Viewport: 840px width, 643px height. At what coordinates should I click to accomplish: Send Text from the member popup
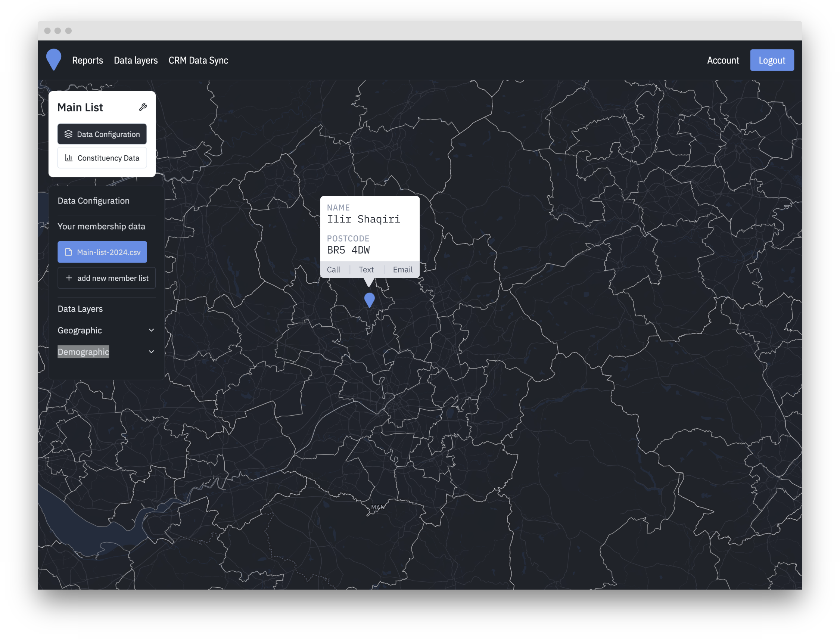[x=366, y=270]
